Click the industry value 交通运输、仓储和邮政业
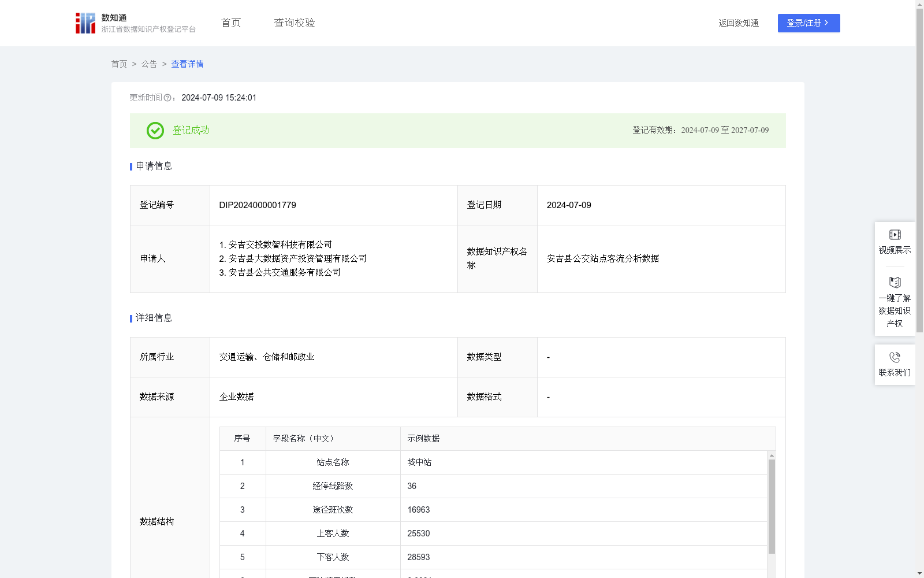This screenshot has width=924, height=578. (x=267, y=357)
